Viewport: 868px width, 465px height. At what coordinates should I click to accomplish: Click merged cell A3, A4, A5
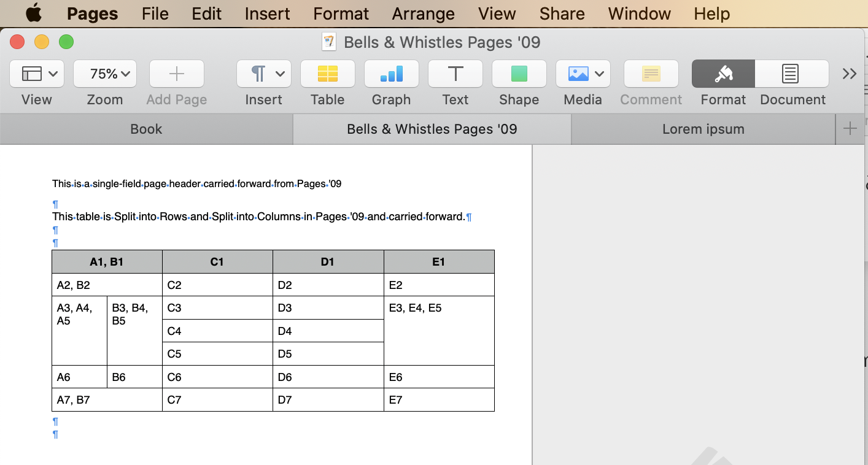coord(79,331)
